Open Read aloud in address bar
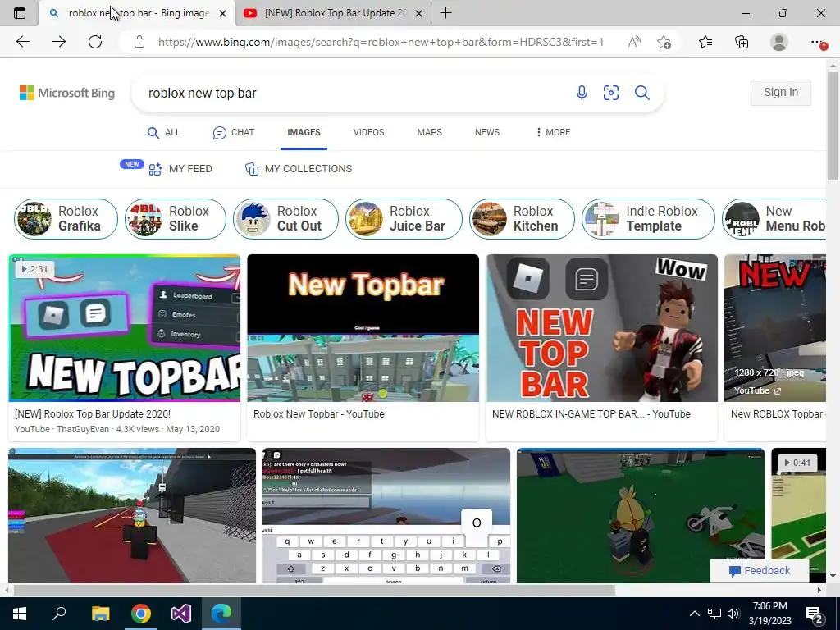840x630 pixels. pyautogui.click(x=634, y=42)
